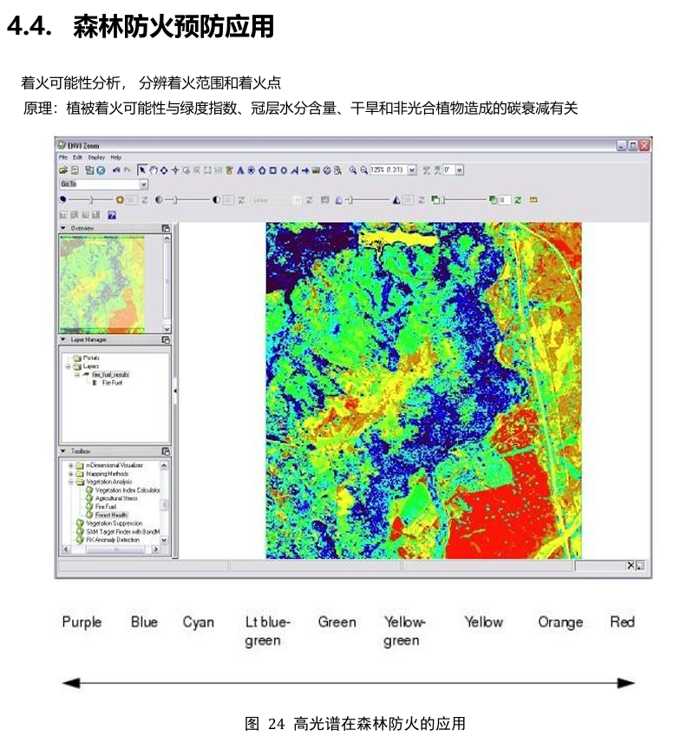Screen dimensions: 700x743
Task: Expand the Mapping Methods folder
Action: [x=71, y=473]
